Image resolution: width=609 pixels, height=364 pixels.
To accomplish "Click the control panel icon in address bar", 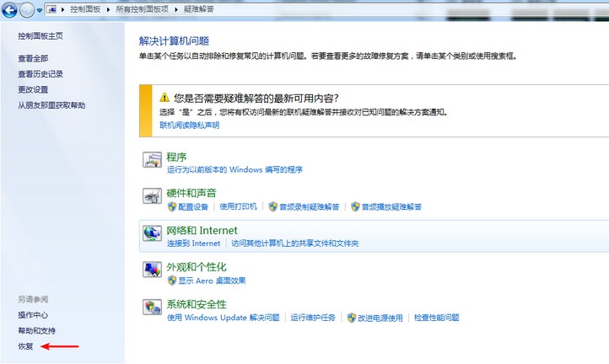I will pos(51,9).
